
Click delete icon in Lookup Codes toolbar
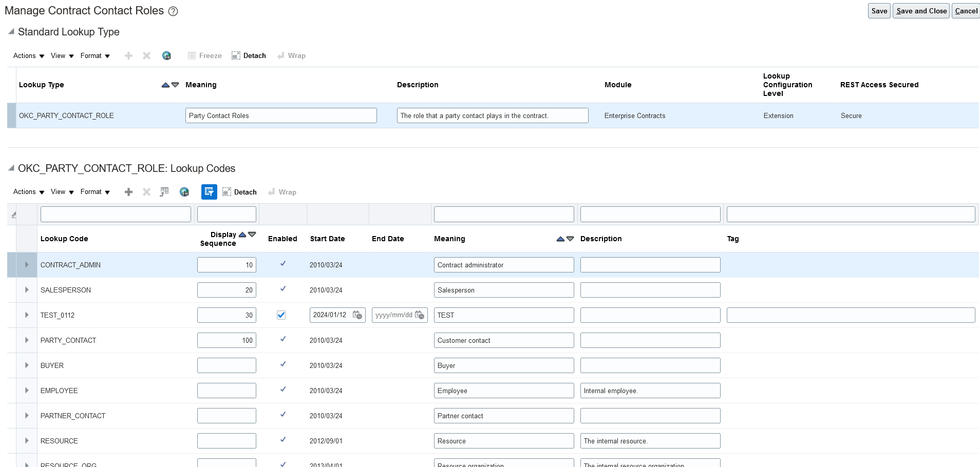[146, 192]
